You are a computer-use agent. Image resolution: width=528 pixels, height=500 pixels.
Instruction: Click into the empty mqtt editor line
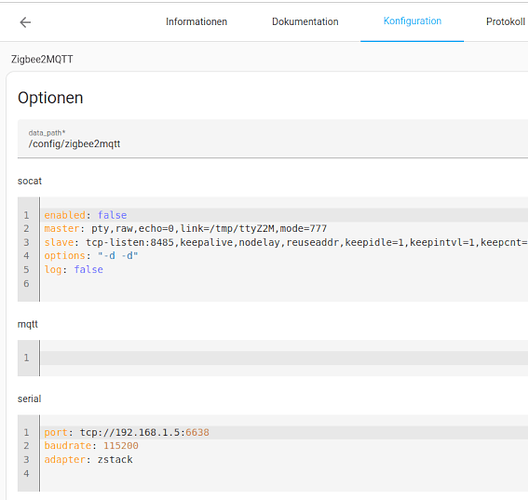[284, 358]
